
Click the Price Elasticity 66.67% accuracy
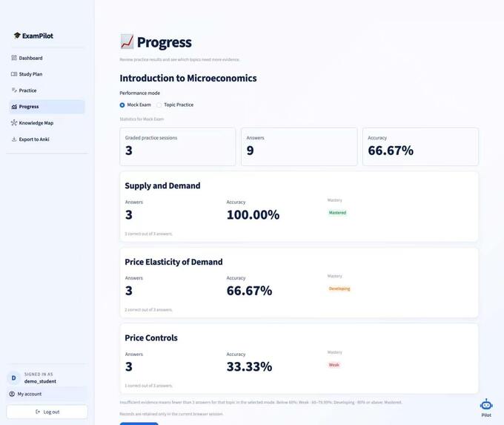point(249,291)
